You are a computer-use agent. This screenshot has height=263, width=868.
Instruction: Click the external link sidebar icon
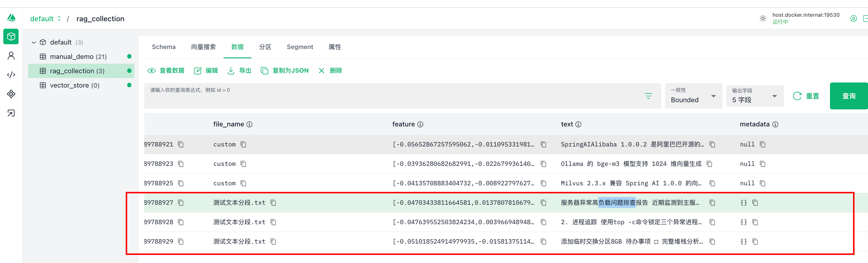pos(11,113)
